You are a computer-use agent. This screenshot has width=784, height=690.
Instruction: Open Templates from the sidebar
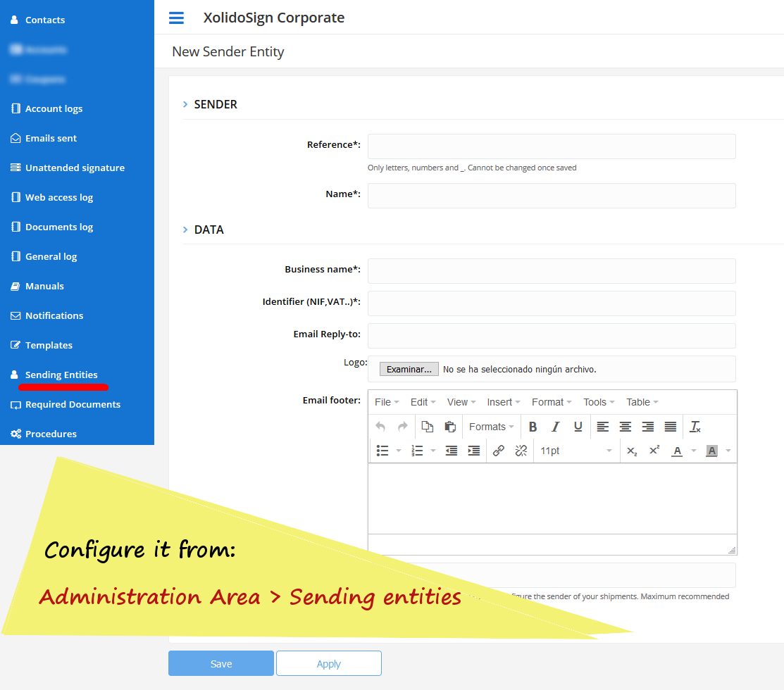pyautogui.click(x=42, y=345)
